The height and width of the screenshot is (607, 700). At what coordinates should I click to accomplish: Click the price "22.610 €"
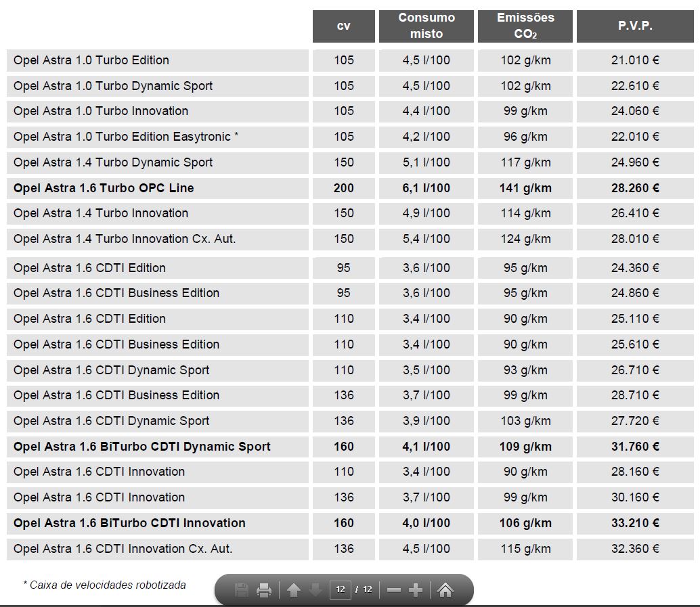(x=635, y=86)
